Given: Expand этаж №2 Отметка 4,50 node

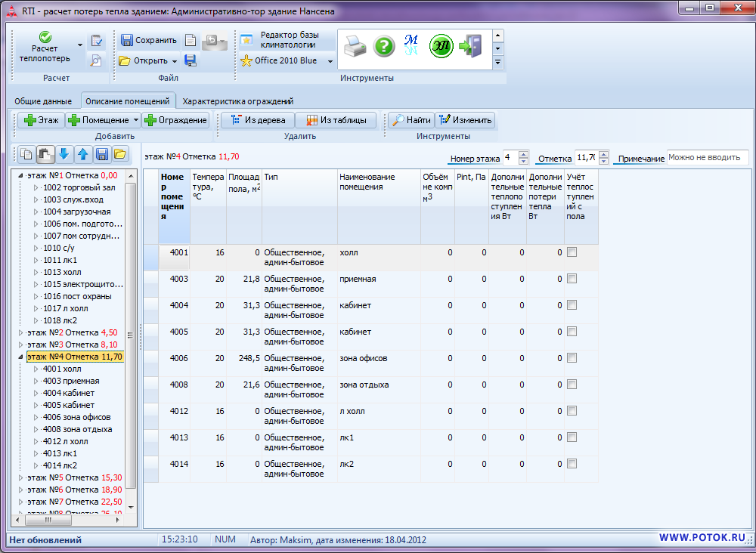Looking at the screenshot, I should pos(20,332).
